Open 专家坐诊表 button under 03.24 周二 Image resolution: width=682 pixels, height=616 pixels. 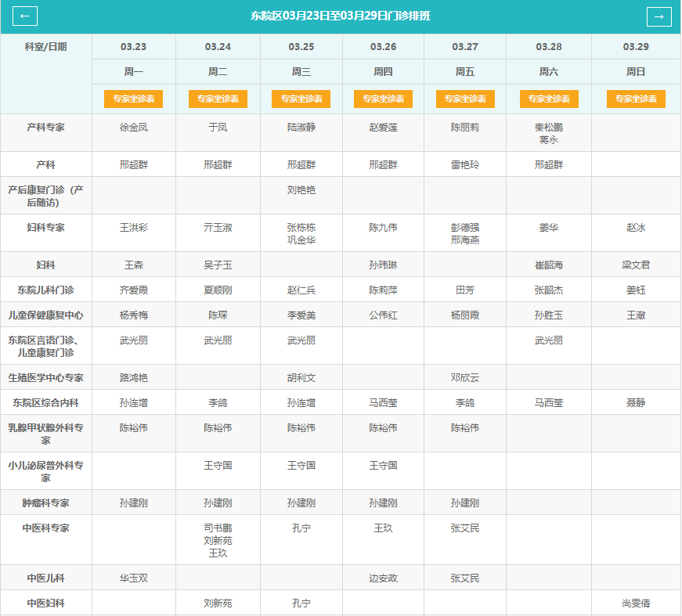218,99
